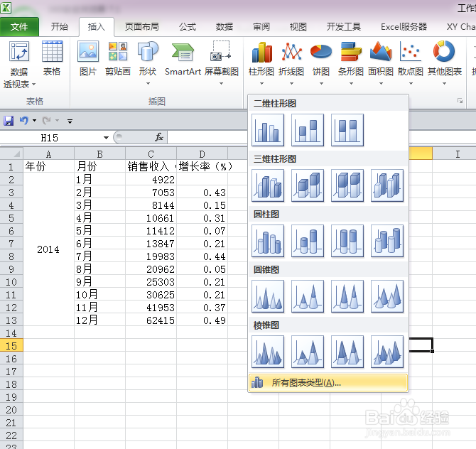Insert the 100% stacked cone chart

[x=347, y=296]
